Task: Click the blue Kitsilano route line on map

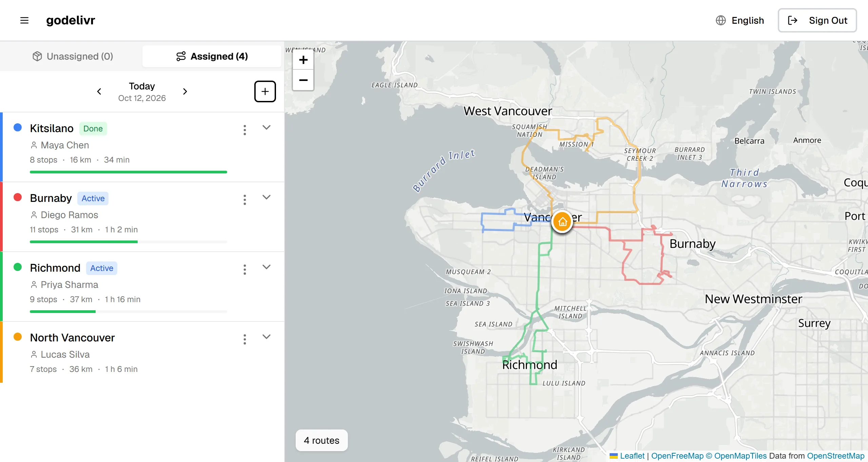Action: coord(498,230)
